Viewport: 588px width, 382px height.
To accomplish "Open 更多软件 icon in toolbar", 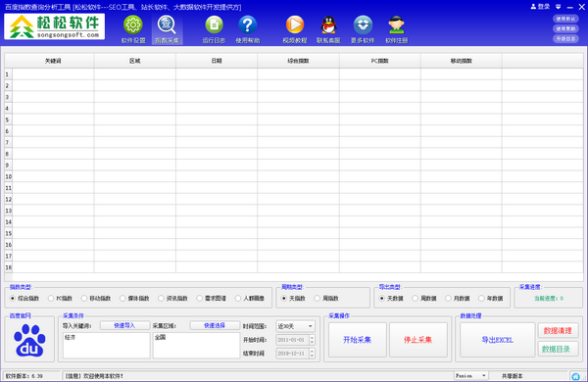I will click(x=363, y=25).
